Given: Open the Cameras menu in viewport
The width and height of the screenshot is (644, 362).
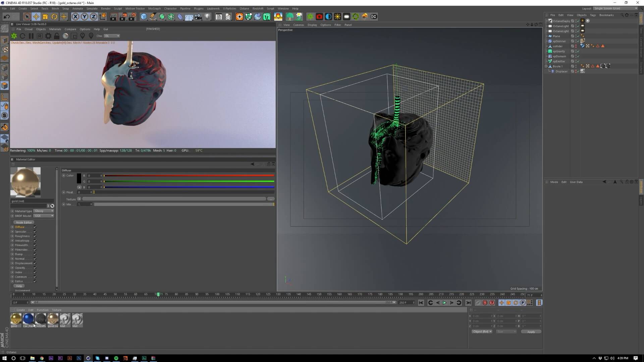Looking at the screenshot, I should coord(298,25).
